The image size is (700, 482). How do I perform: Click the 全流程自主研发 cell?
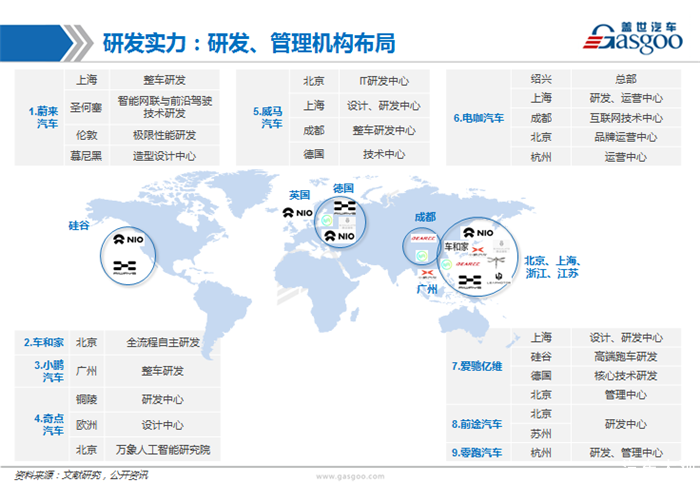(163, 342)
